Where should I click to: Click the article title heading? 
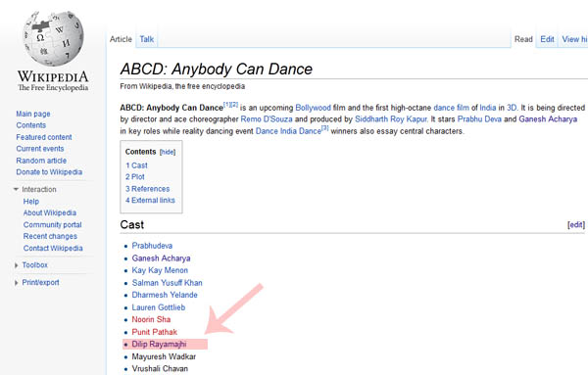[216, 70]
